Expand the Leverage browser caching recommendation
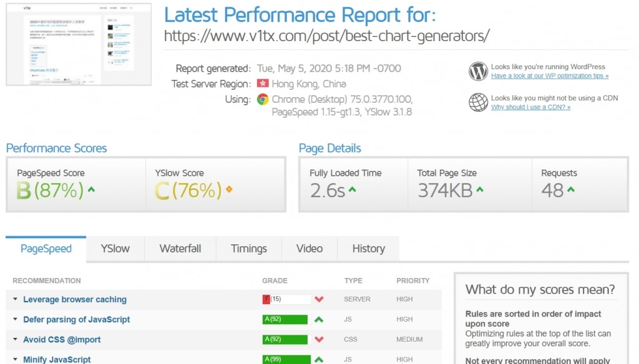This screenshot has width=639, height=364. (15, 299)
